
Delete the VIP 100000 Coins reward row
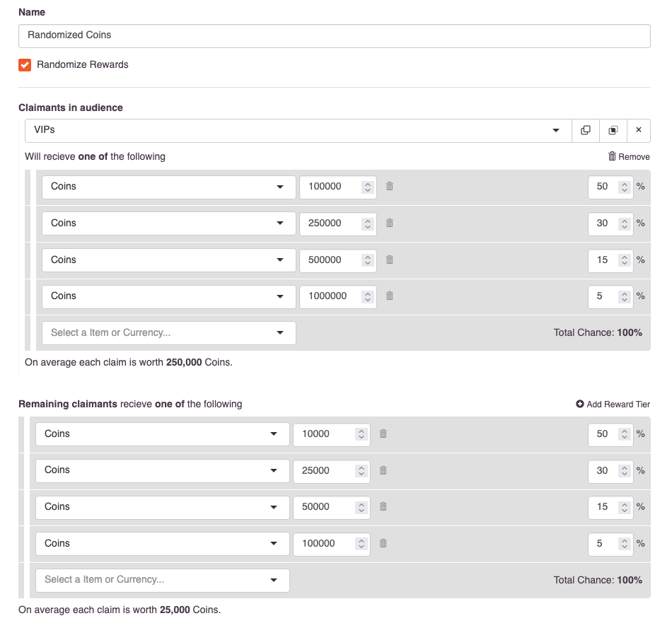click(x=389, y=187)
